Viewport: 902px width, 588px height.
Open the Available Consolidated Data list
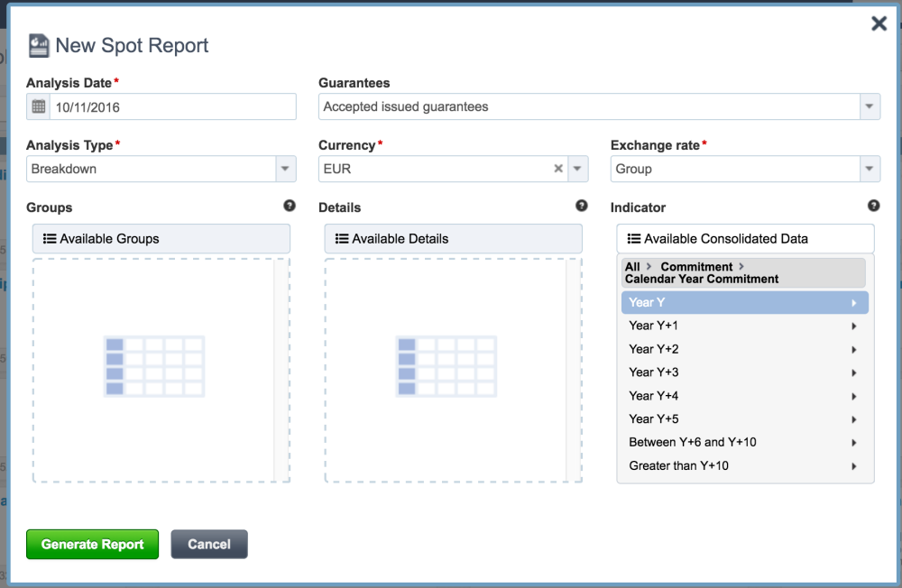coord(746,239)
